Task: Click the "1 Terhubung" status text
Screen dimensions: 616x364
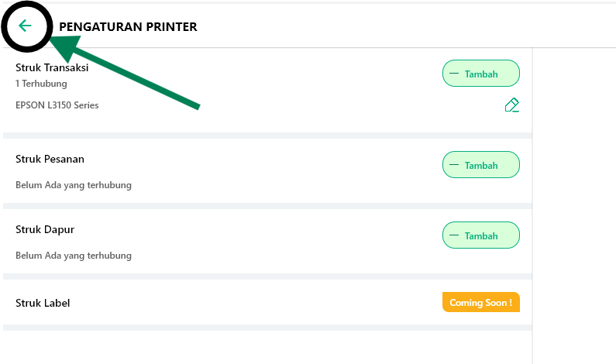Action: click(41, 83)
